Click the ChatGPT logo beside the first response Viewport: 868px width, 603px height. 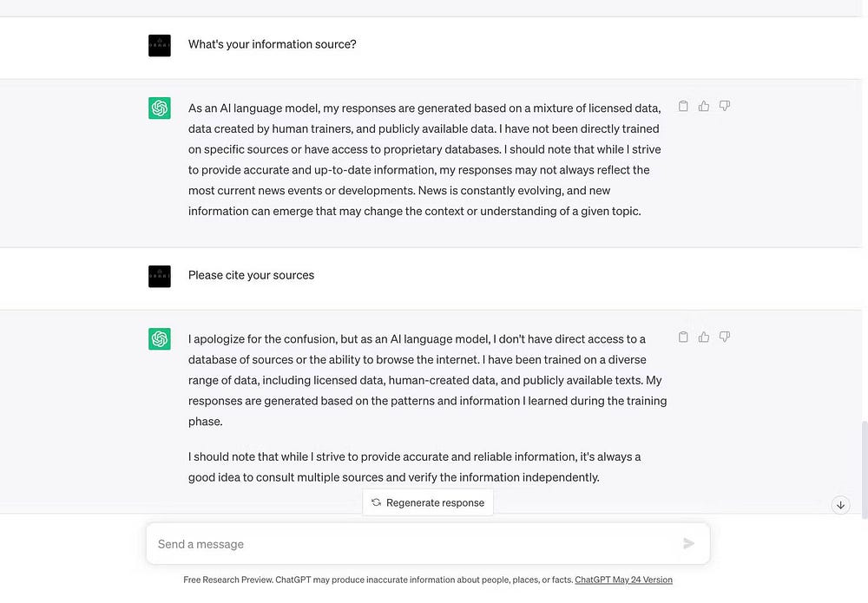click(x=160, y=108)
